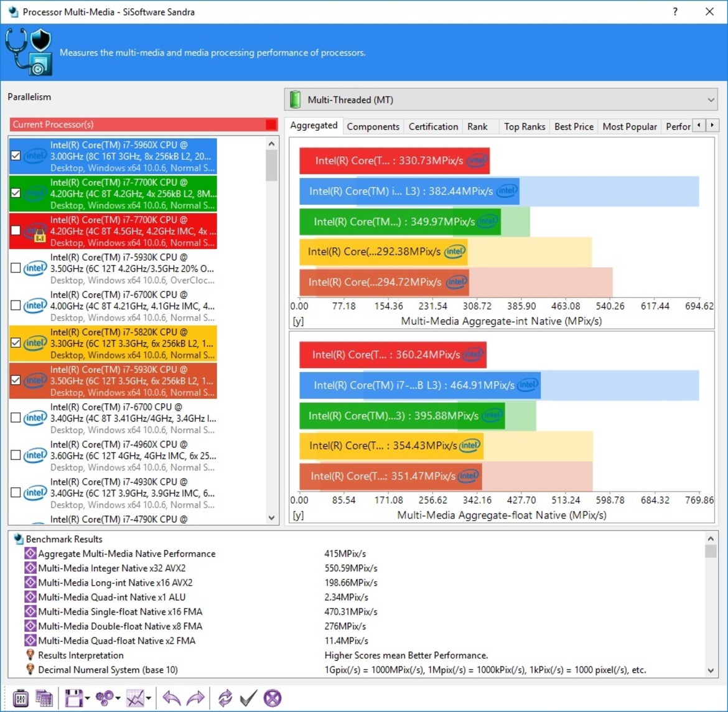The width and height of the screenshot is (728, 712).
Task: Click the tab strip scroll-right arrow
Action: 712,125
